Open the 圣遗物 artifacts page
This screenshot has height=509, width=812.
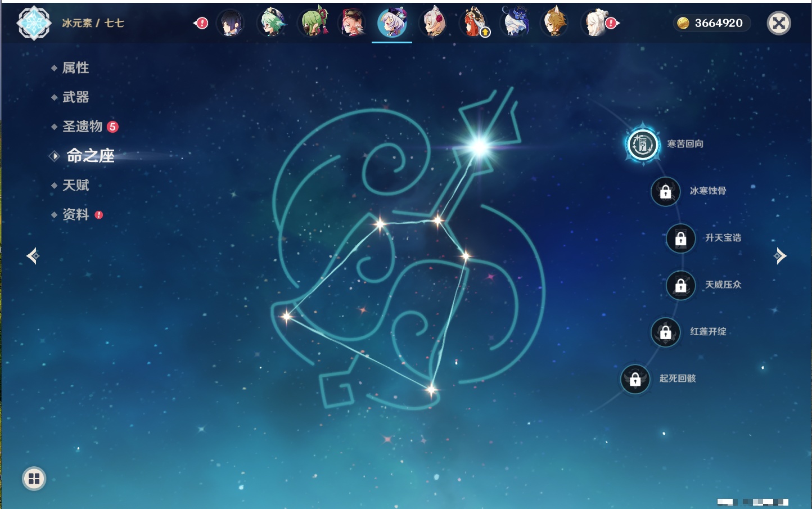pyautogui.click(x=83, y=127)
